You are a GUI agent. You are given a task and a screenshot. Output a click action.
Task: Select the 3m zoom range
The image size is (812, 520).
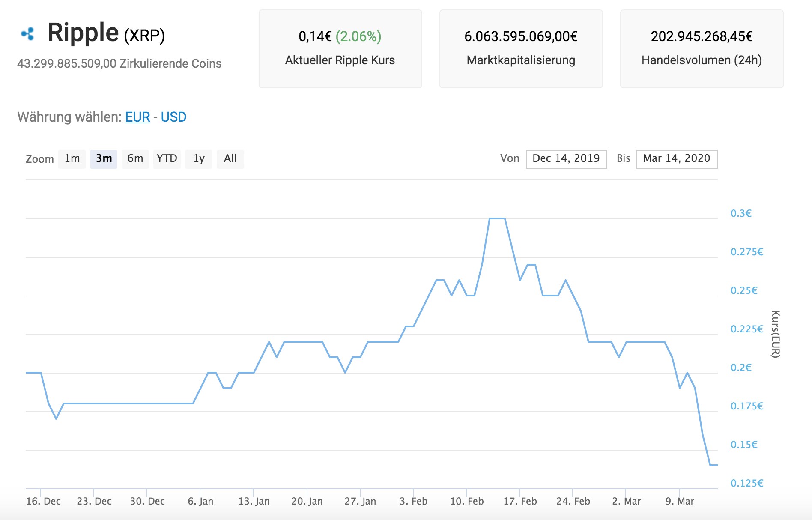click(104, 159)
